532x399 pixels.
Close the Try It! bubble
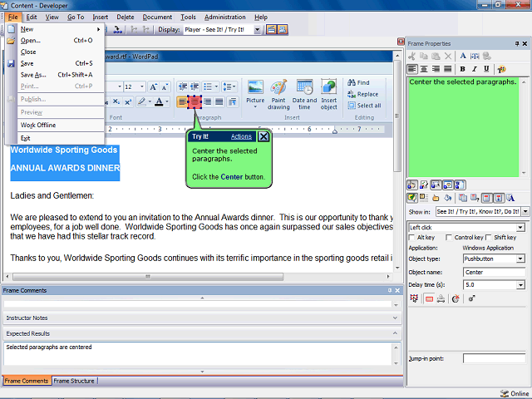click(264, 136)
